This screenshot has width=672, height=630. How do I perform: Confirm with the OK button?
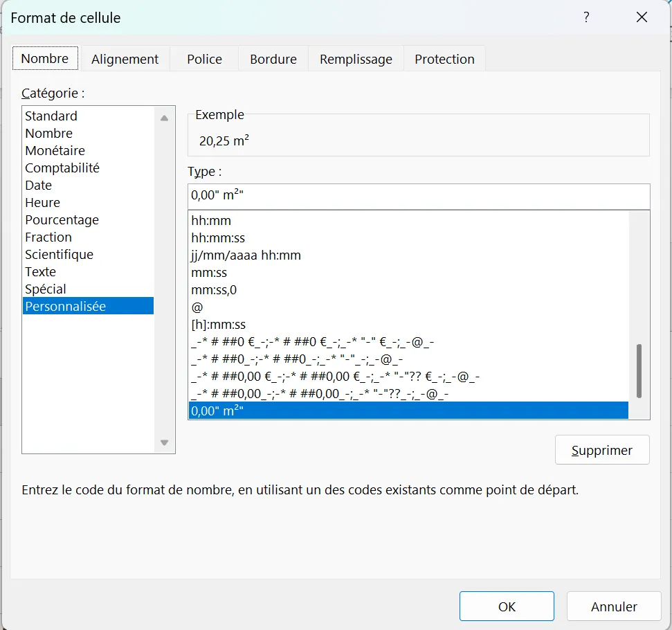tap(507, 606)
